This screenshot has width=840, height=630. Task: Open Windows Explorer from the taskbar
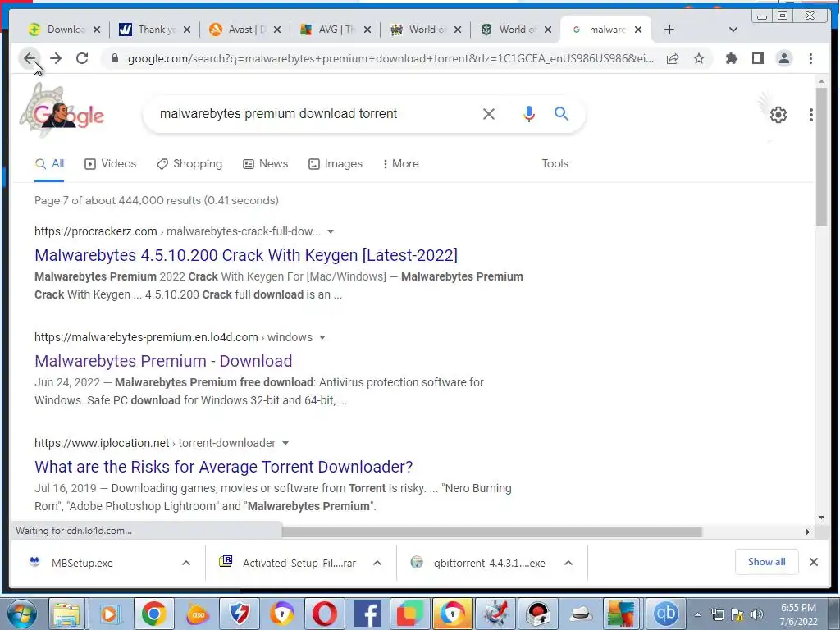click(66, 614)
